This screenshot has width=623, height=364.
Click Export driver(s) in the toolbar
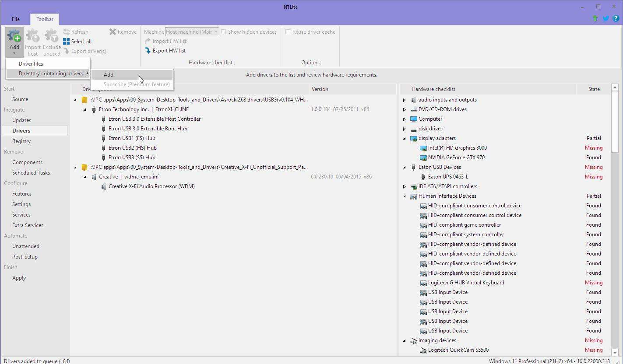[x=84, y=51]
